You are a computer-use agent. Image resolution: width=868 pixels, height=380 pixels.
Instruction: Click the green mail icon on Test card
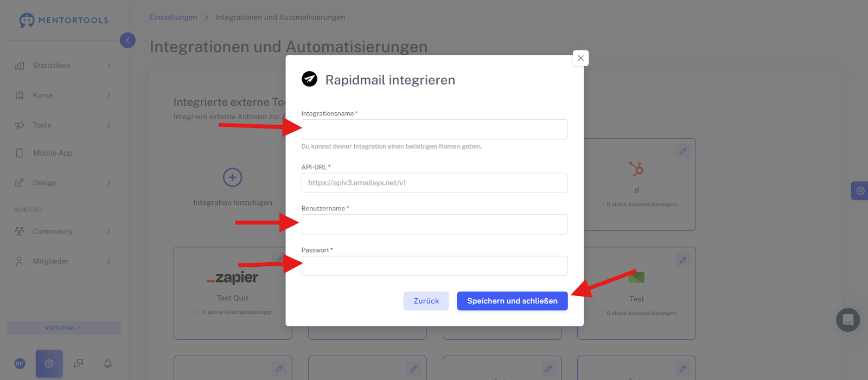coord(636,278)
